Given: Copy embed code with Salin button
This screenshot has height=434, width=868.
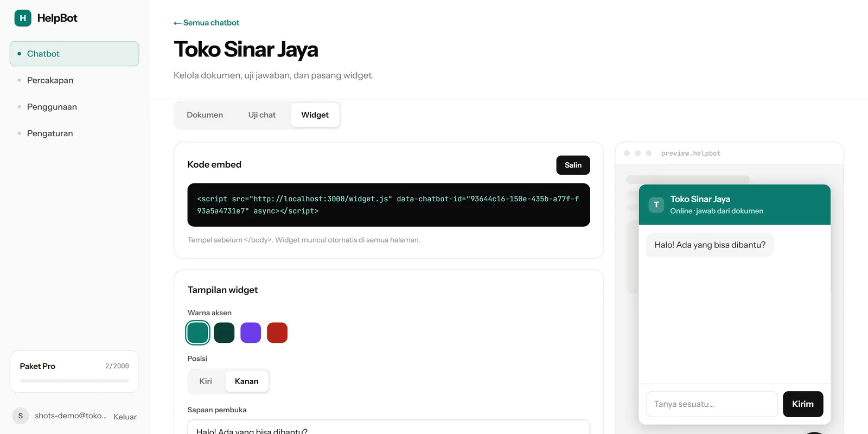Looking at the screenshot, I should (573, 165).
